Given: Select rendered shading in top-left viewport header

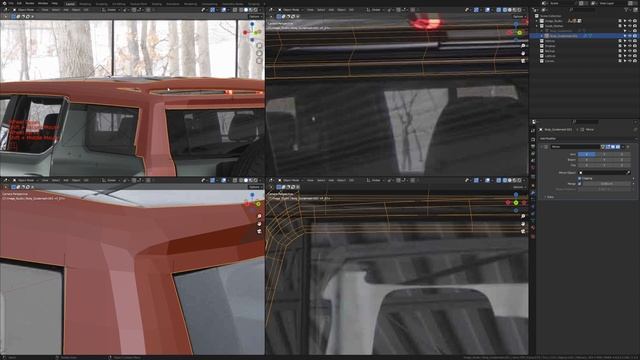Looking at the screenshot, I should click(256, 10).
